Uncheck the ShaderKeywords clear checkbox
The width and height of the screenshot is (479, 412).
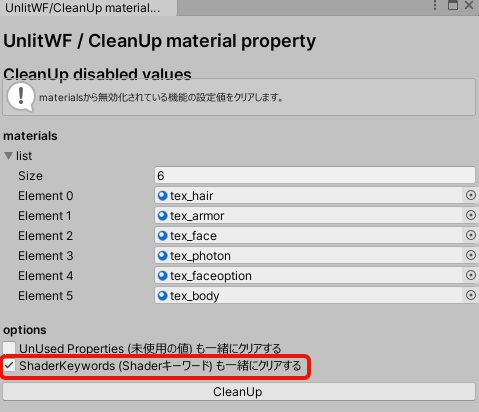[x=9, y=366]
